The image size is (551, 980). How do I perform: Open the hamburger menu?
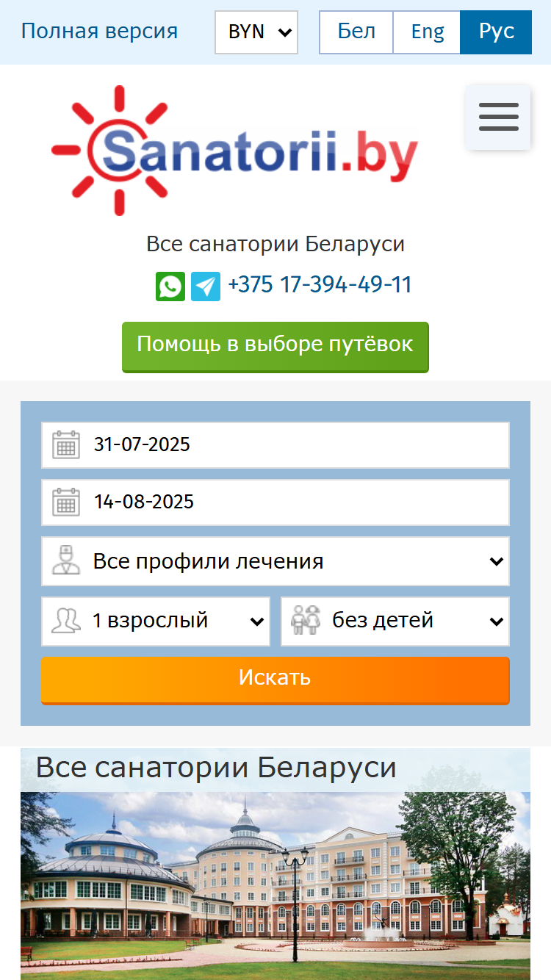498,118
